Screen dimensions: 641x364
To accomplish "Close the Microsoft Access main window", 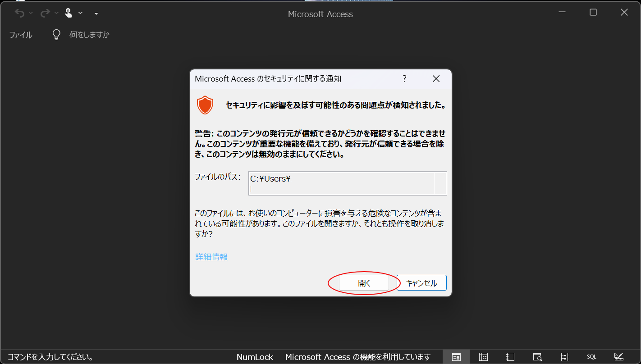I will (x=624, y=13).
